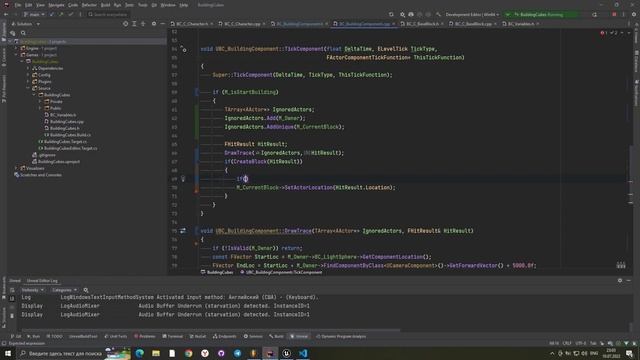
Task: Open the Unit Tests tool window
Action: pos(116,336)
